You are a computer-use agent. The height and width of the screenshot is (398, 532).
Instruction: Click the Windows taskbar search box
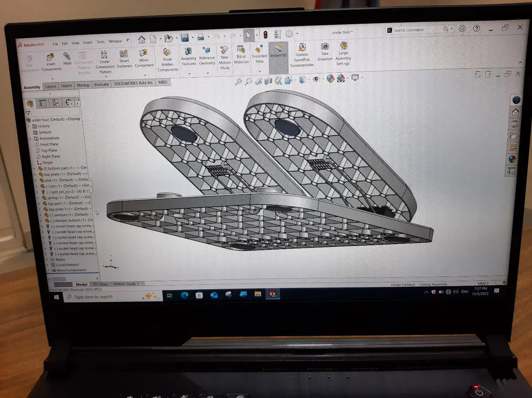coord(106,297)
